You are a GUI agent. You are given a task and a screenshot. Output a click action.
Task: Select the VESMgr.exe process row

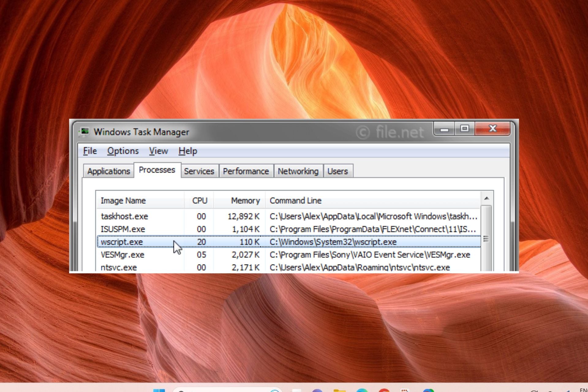click(123, 255)
